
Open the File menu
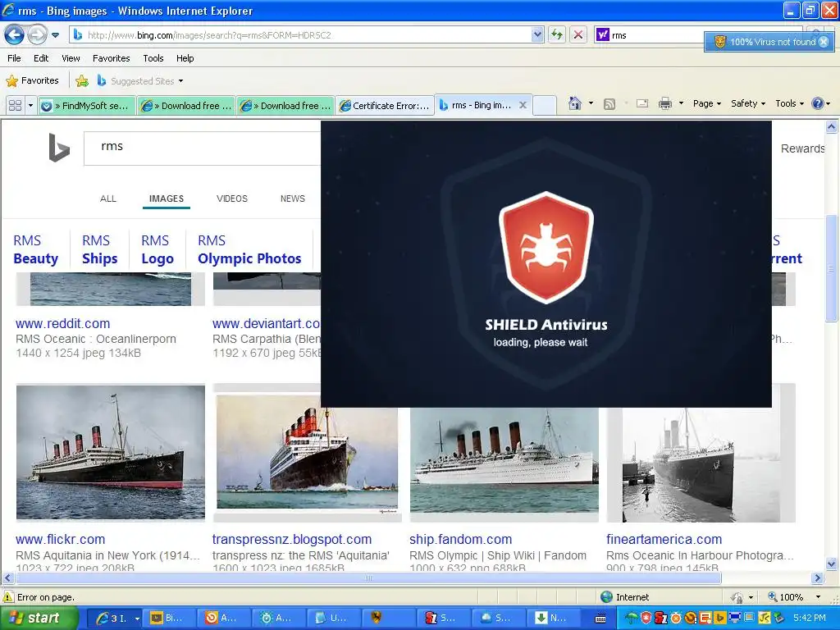coord(14,58)
